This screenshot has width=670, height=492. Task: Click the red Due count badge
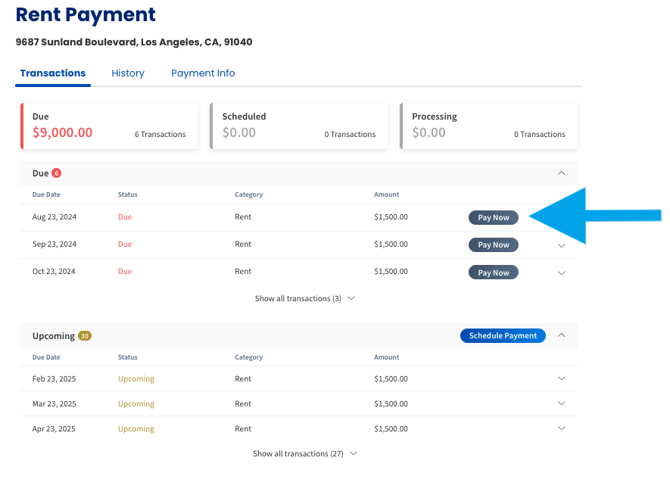click(56, 173)
